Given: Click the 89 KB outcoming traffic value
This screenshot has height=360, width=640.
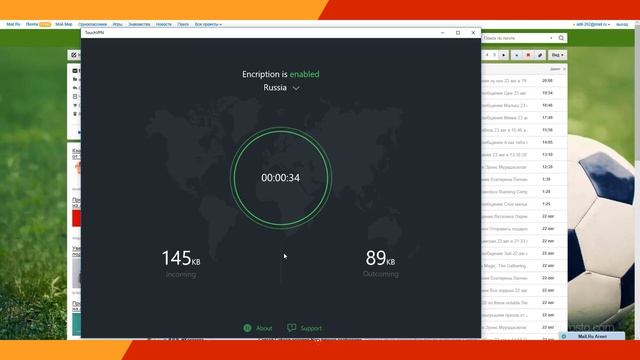Looking at the screenshot, I should (380, 258).
